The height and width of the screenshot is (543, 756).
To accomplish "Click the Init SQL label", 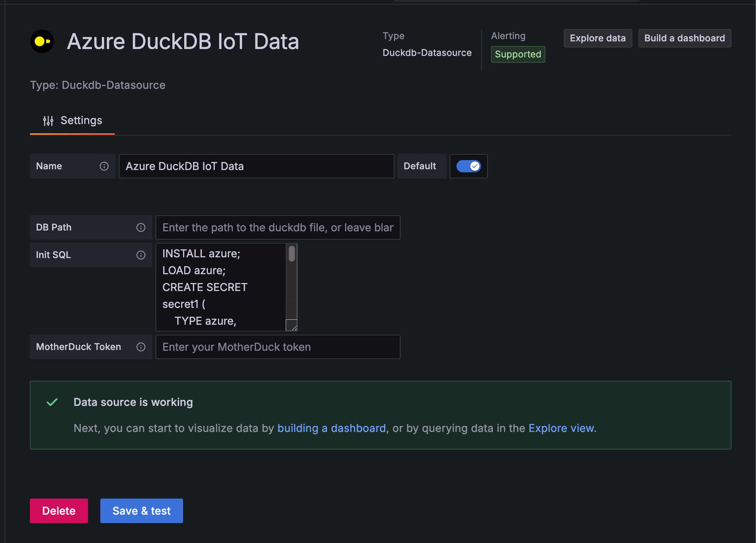I will (53, 255).
